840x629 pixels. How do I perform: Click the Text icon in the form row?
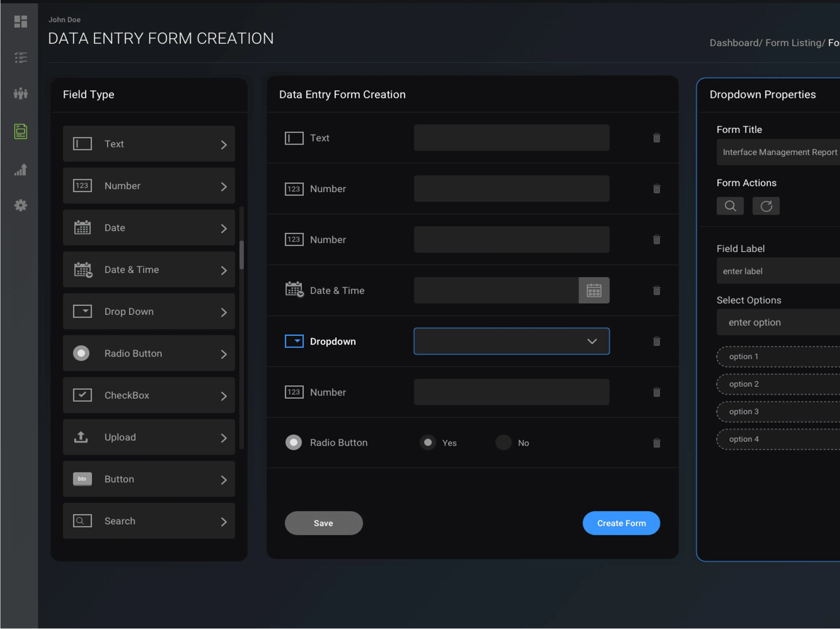pos(294,138)
